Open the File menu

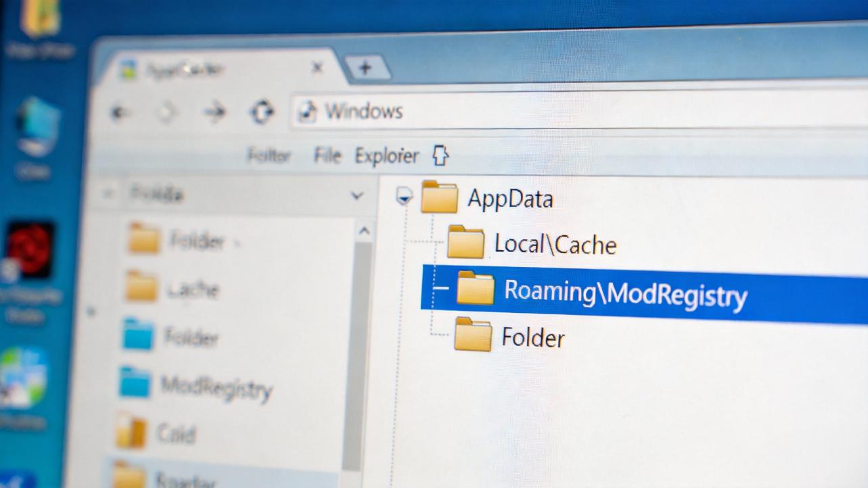pos(327,156)
